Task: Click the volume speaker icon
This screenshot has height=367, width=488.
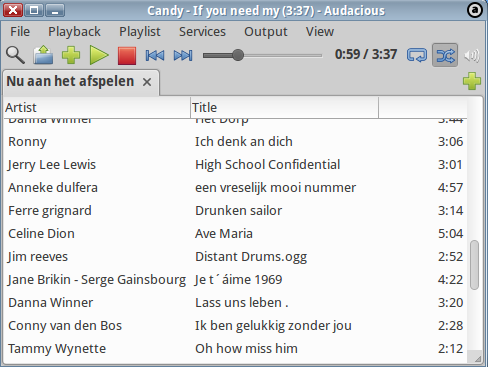Action: (x=472, y=55)
